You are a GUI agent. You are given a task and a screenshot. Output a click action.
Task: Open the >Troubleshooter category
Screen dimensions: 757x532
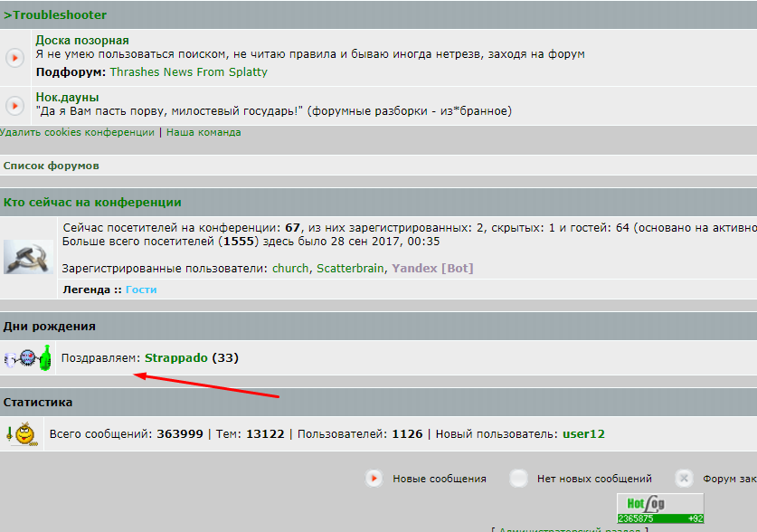coord(55,15)
